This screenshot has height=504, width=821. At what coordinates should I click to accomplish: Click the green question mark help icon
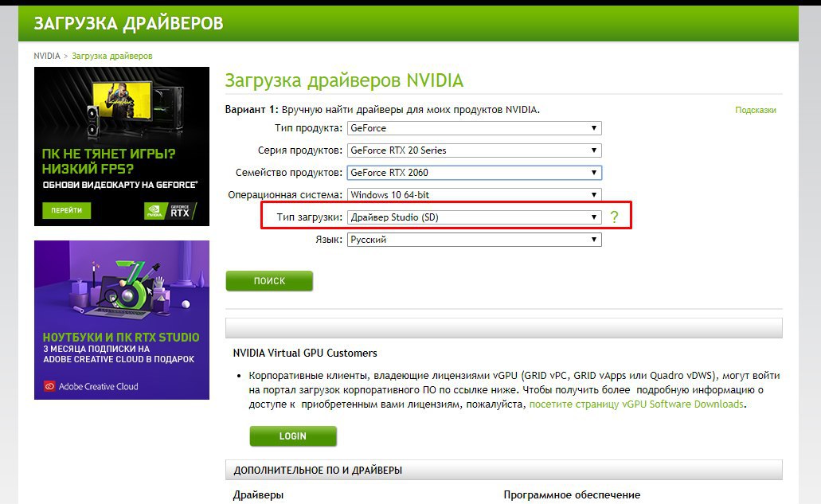(614, 217)
